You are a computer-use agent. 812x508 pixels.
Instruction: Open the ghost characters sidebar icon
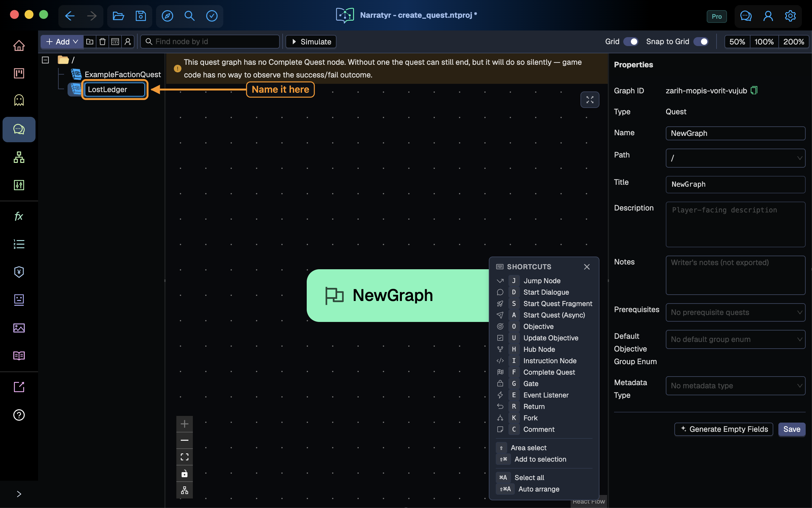19,100
